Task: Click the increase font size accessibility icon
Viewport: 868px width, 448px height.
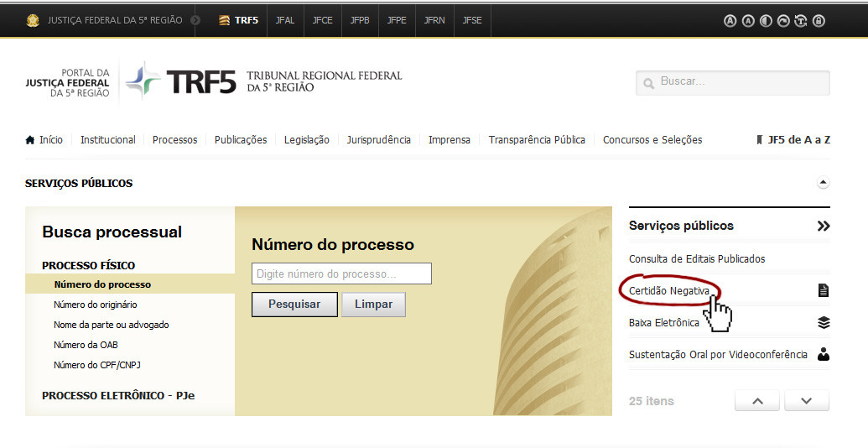Action: point(730,21)
